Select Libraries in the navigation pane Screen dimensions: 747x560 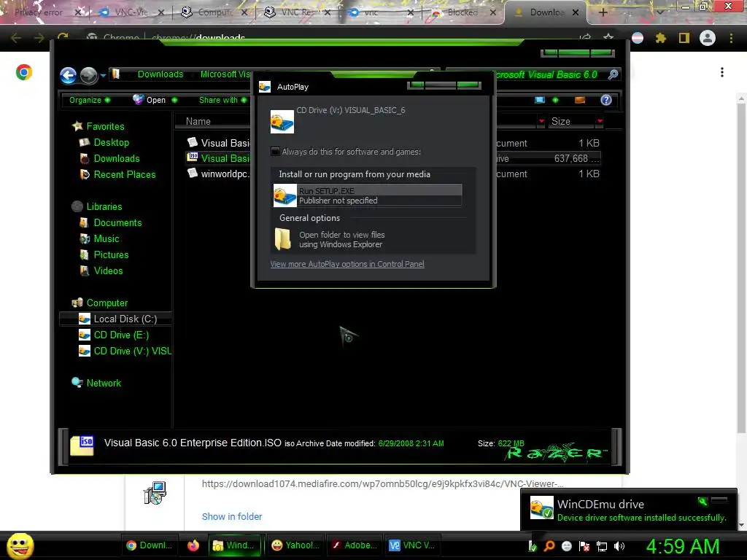click(104, 206)
